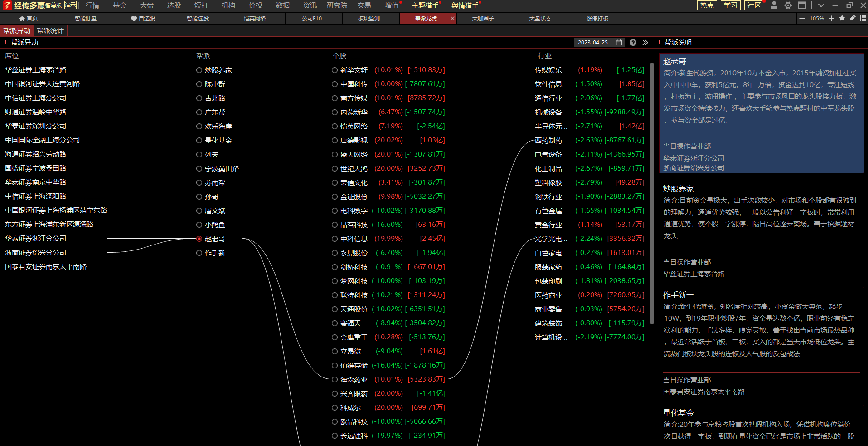Select radio button for stock 长远锂科

click(335, 436)
